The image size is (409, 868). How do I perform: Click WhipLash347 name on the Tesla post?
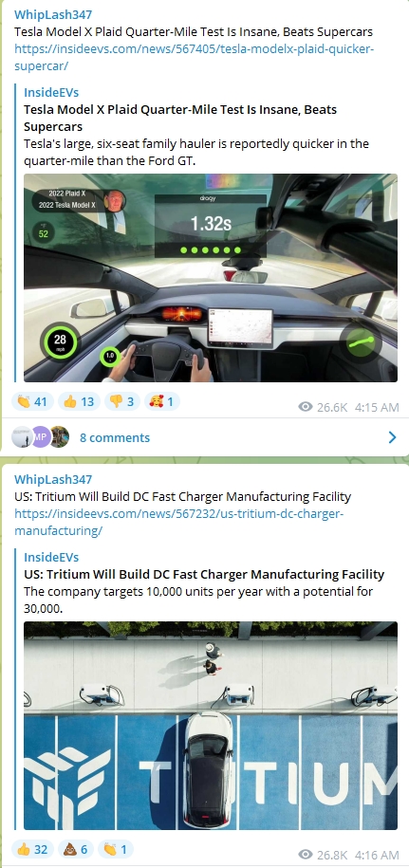point(53,14)
